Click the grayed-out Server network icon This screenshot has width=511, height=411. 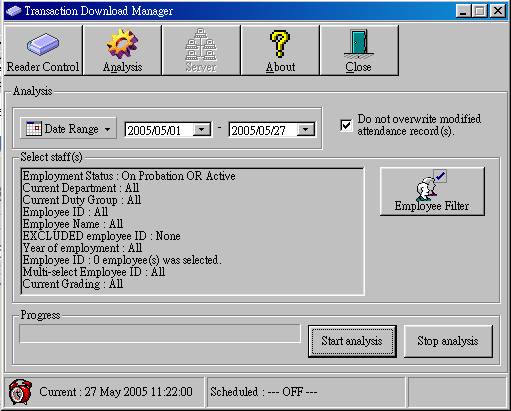[201, 44]
